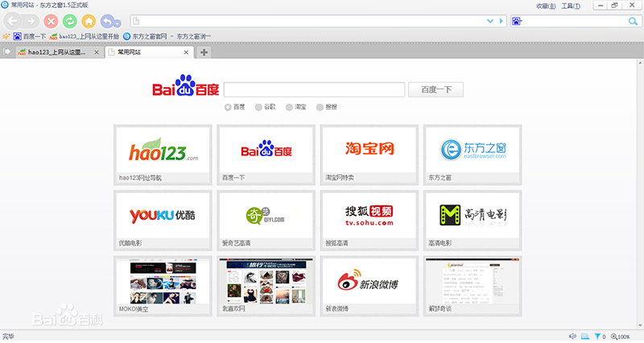Open the 东方之窗 eastbrowser tile
The image size is (644, 343).
pyautogui.click(x=473, y=155)
